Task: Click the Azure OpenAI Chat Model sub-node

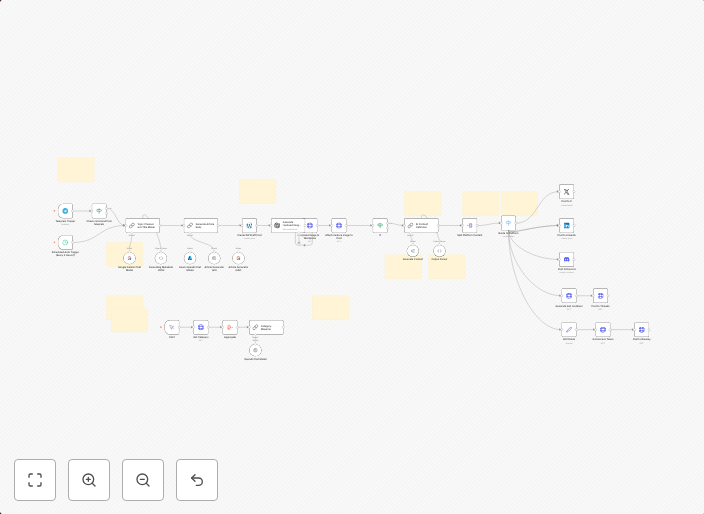Action: coord(189,258)
